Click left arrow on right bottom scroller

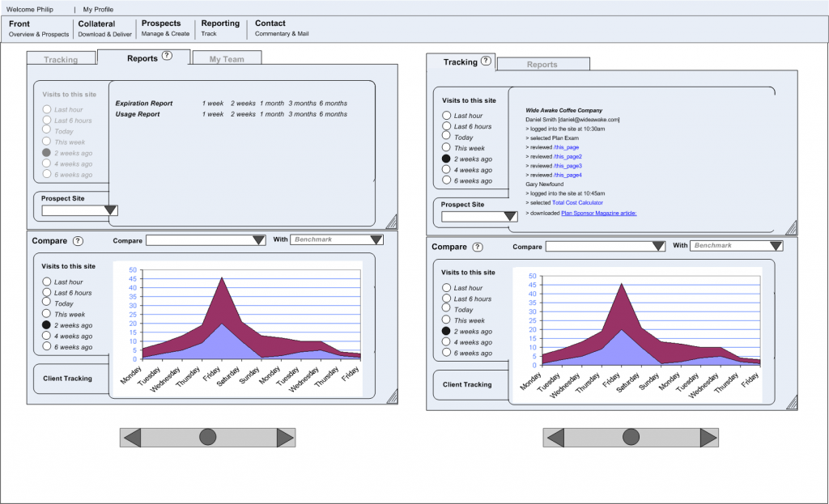pos(555,438)
